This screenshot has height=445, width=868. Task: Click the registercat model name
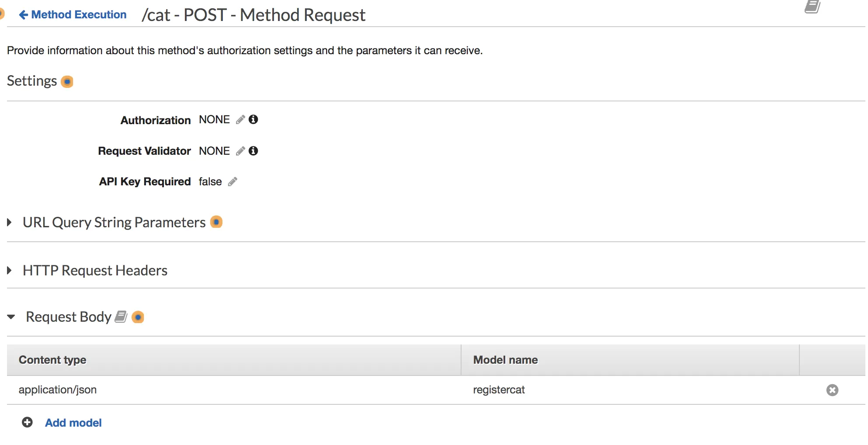coord(499,390)
